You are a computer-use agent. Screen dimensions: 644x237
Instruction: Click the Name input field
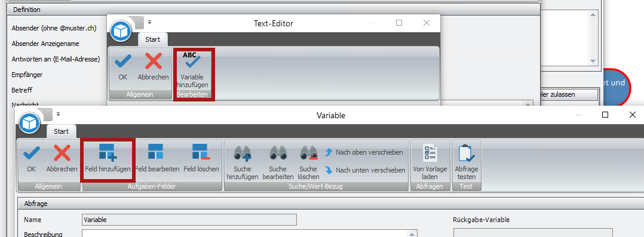pyautogui.click(x=189, y=220)
